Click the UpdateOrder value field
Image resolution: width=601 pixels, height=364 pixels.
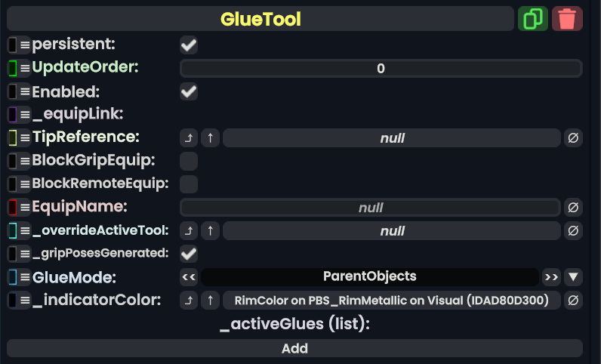pyautogui.click(x=381, y=69)
